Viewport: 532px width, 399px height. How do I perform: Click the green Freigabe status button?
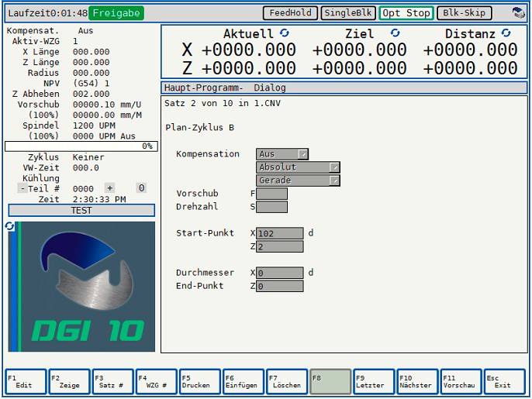pyautogui.click(x=116, y=13)
